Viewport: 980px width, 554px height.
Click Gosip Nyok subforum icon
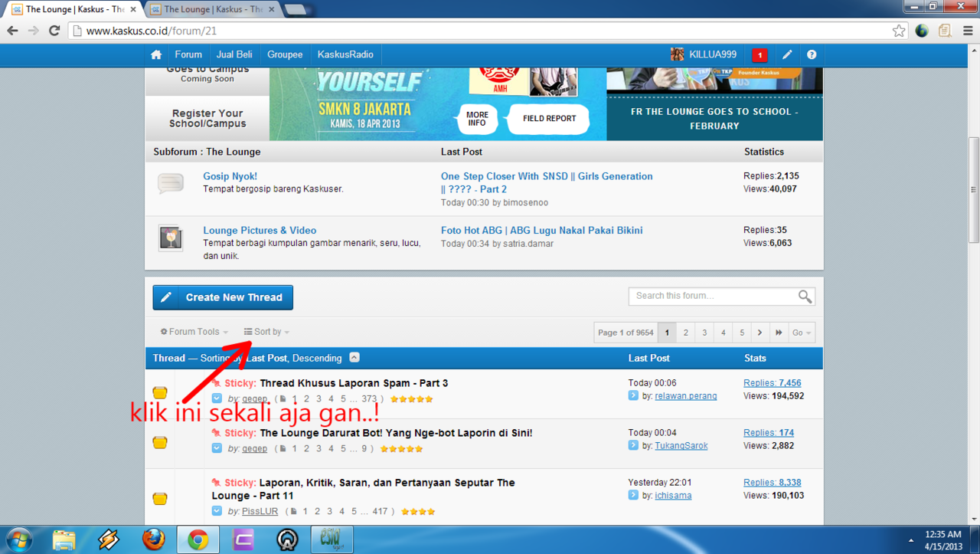click(171, 183)
